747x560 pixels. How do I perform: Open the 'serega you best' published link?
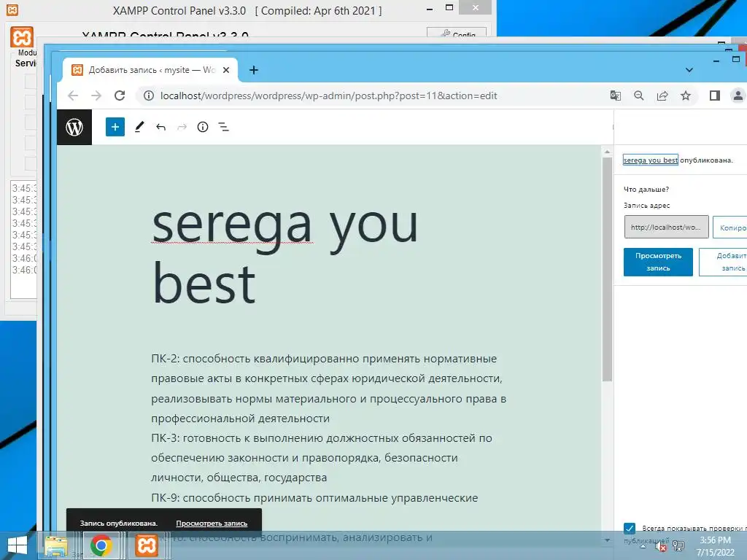pyautogui.click(x=650, y=160)
